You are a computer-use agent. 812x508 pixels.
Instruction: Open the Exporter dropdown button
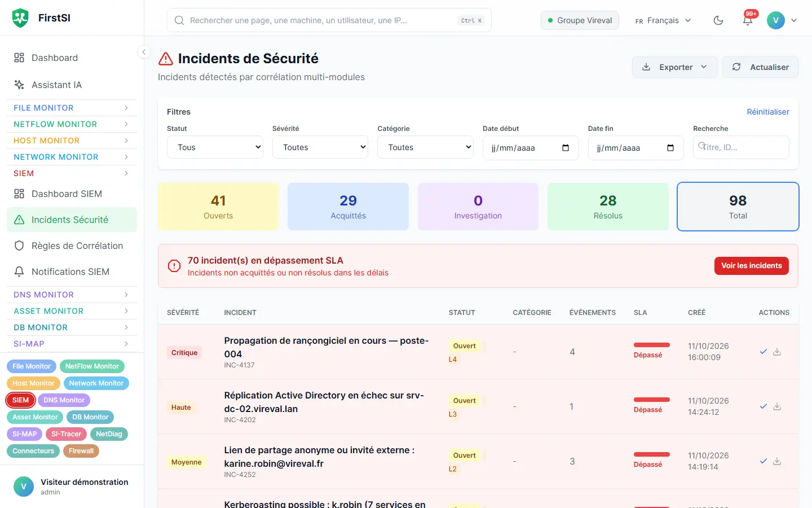pos(674,67)
